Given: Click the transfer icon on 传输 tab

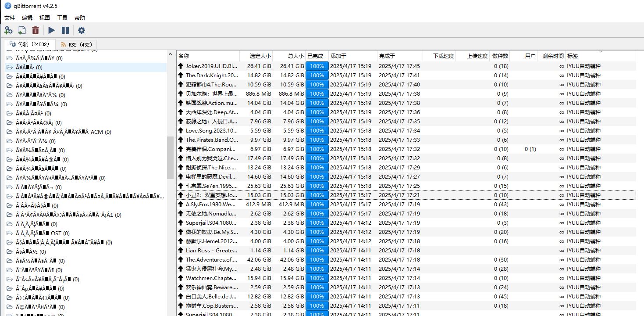Looking at the screenshot, I should (x=12, y=44).
